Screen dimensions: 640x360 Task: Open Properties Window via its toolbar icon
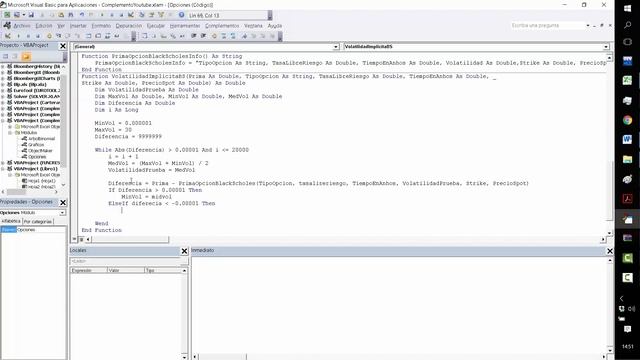coord(151,15)
